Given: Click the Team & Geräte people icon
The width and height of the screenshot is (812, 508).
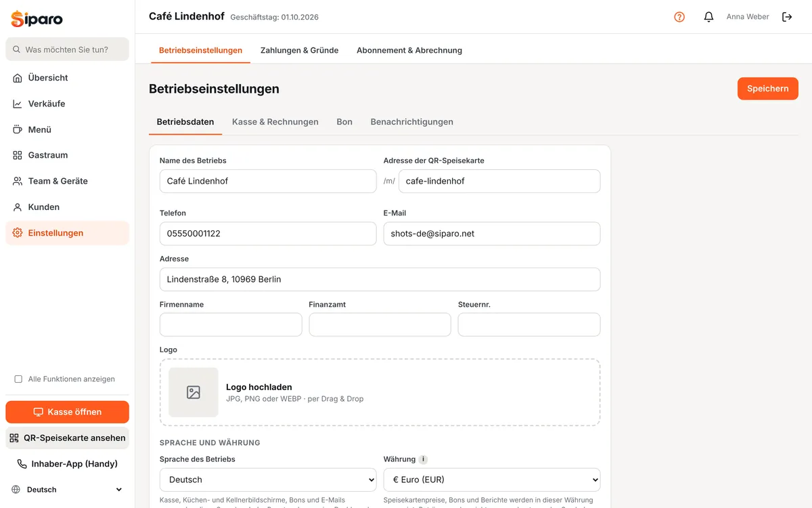Looking at the screenshot, I should [x=18, y=181].
